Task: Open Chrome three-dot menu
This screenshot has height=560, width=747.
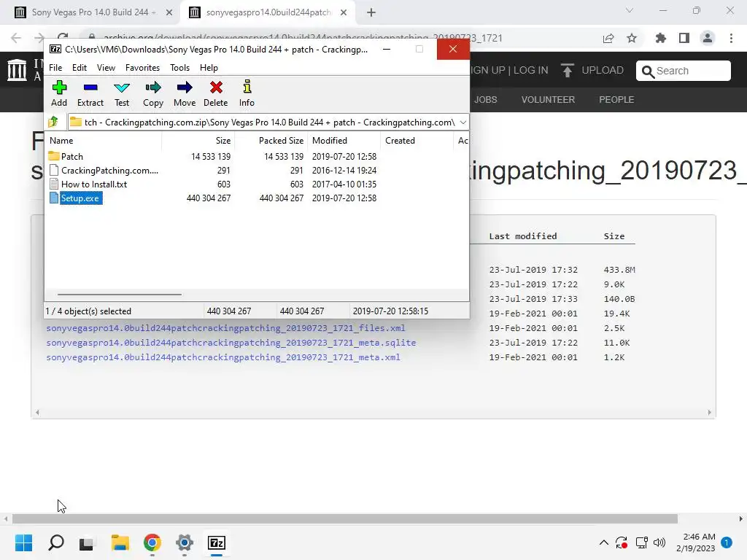Action: (731, 38)
